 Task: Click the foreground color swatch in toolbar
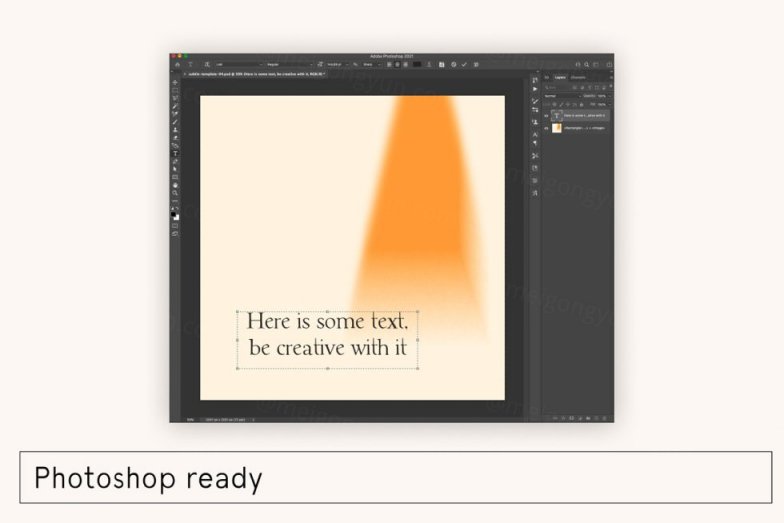(x=174, y=213)
